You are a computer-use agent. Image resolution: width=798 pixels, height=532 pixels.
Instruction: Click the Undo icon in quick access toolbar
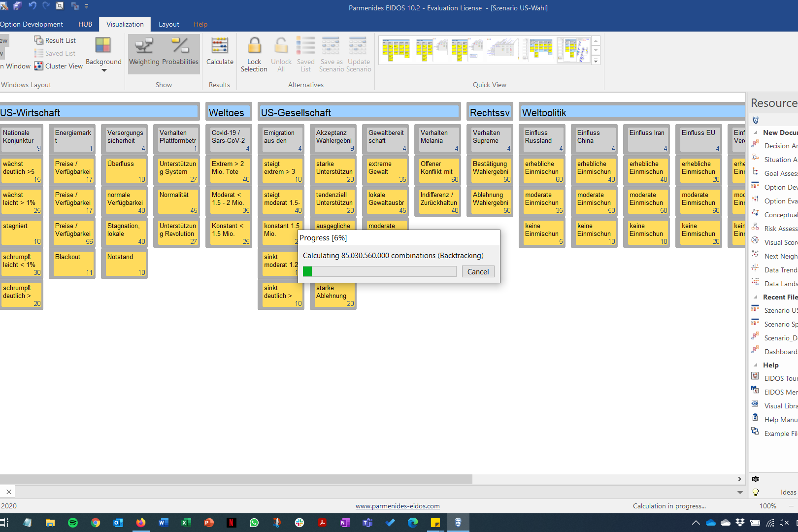point(33,6)
